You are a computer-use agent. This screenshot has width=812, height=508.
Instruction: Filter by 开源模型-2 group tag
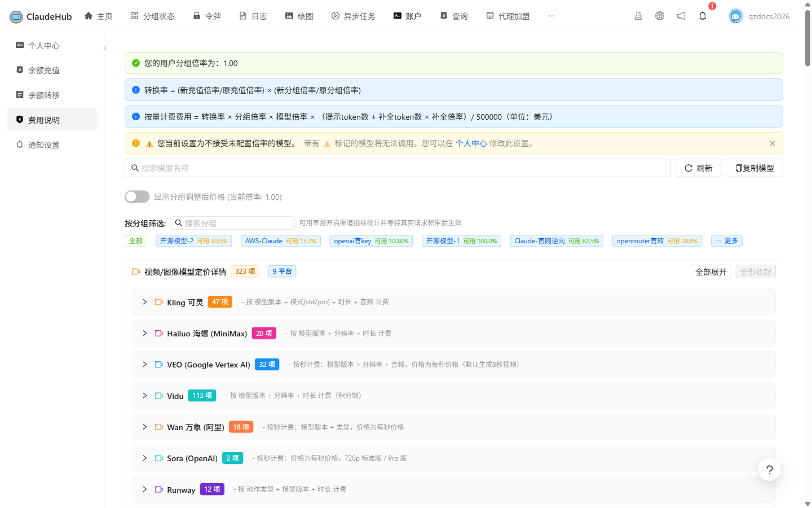pos(194,241)
